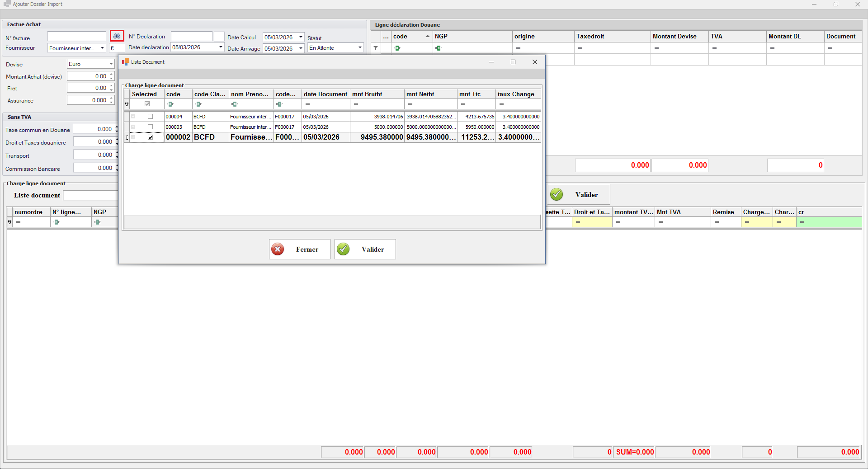This screenshot has height=469, width=868.
Task: Sort by the mnt Ttc column header
Action: click(x=476, y=94)
